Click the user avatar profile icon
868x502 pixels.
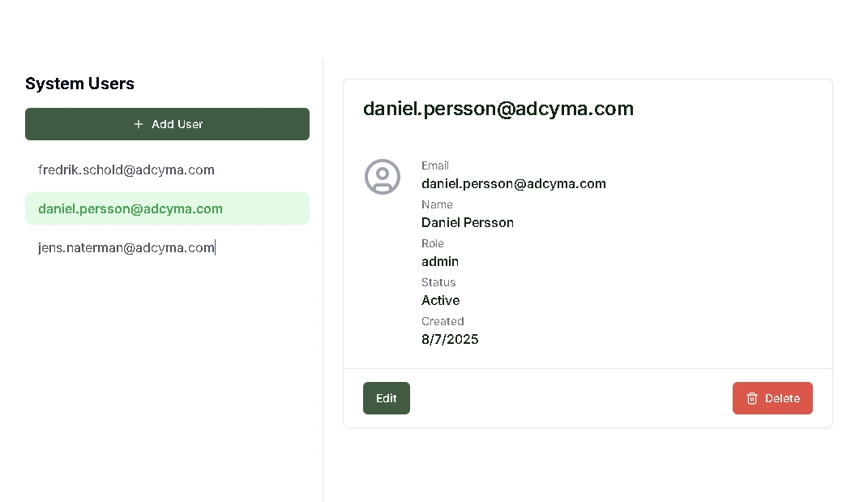pos(383,177)
